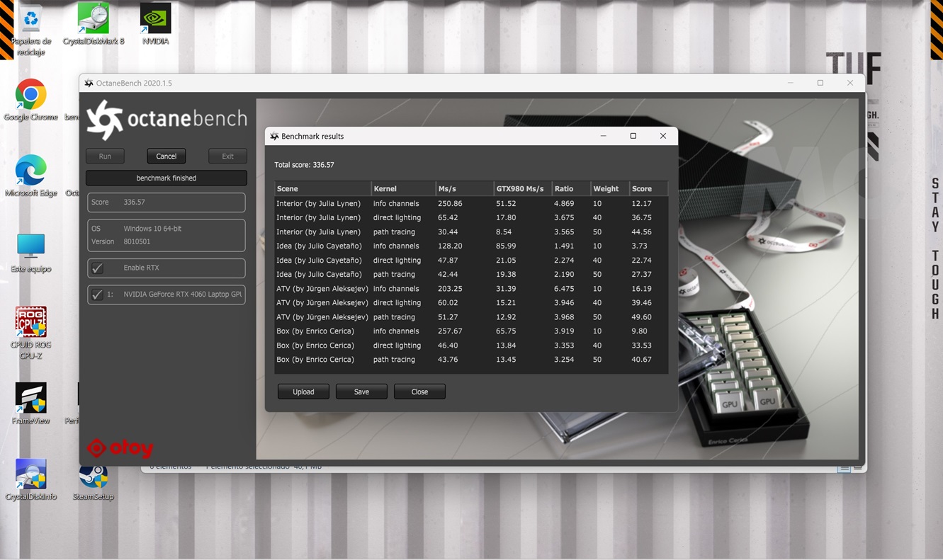Open the Microsoft Edge desktop shortcut
Viewport: 943px width, 560px height.
pyautogui.click(x=30, y=171)
